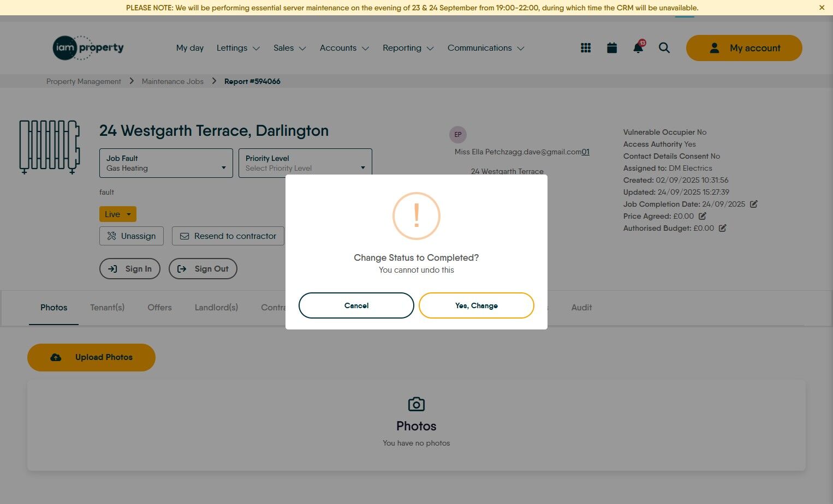The width and height of the screenshot is (833, 504).
Task: Edit Authorised Budget pencil icon
Action: click(723, 228)
